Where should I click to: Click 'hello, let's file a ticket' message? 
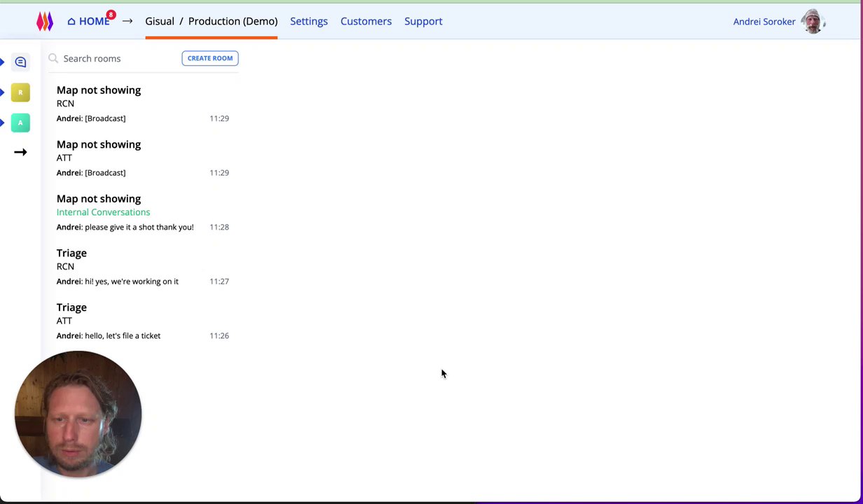[123, 336]
